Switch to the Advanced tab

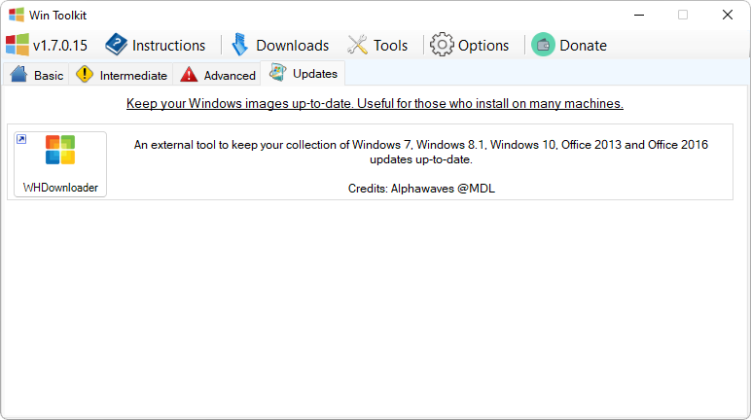click(x=218, y=75)
